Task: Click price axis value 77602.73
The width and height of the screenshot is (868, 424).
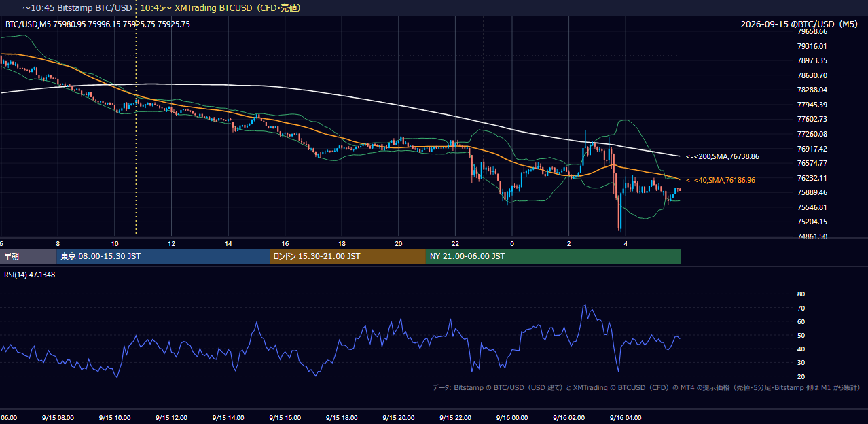Action: coord(812,119)
